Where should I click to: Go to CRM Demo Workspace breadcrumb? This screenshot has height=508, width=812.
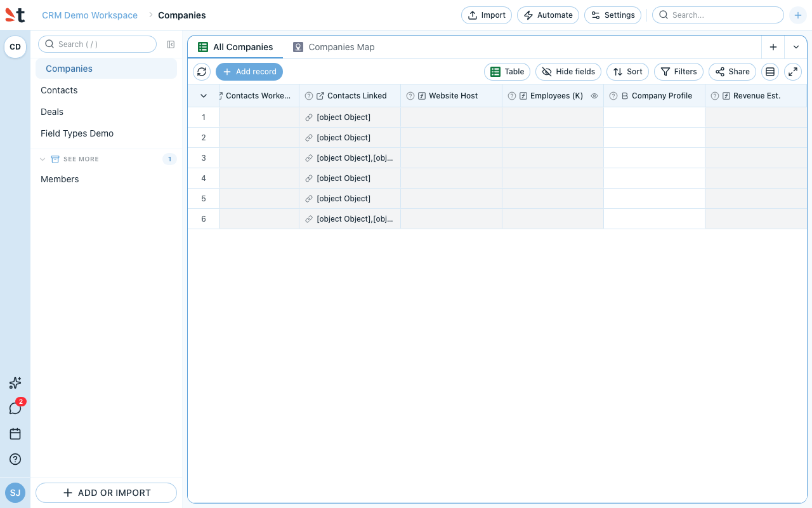coord(89,15)
